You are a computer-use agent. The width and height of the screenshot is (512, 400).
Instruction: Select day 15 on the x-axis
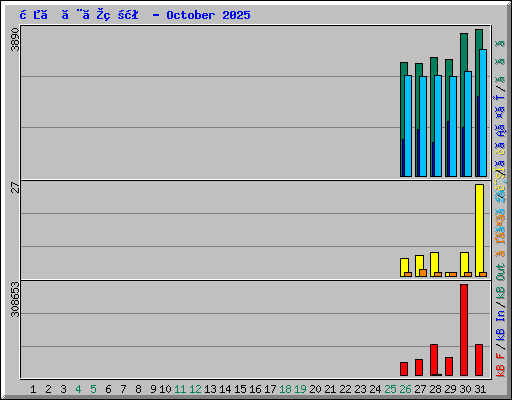240,389
